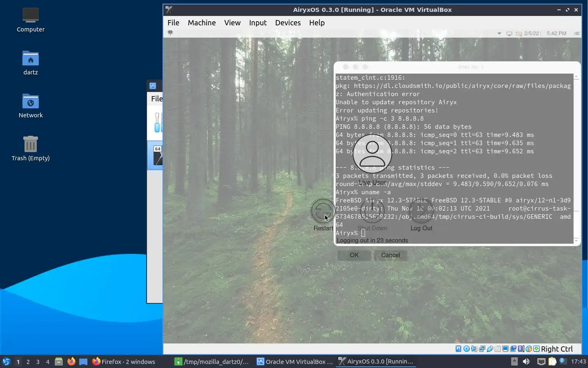Click the mouse integration status icon

point(528,349)
